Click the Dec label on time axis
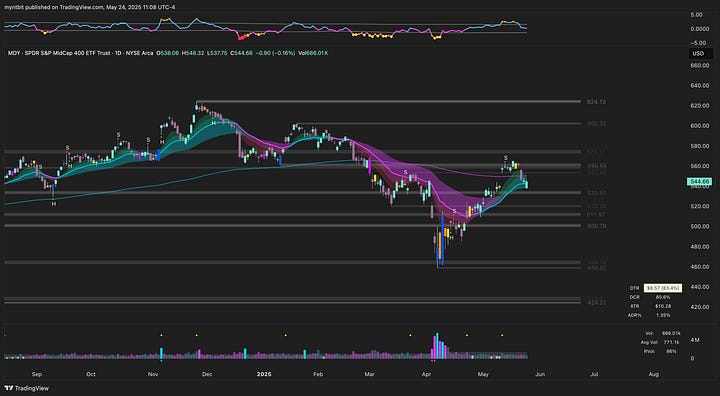Image resolution: width=720 pixels, height=396 pixels. tap(207, 374)
